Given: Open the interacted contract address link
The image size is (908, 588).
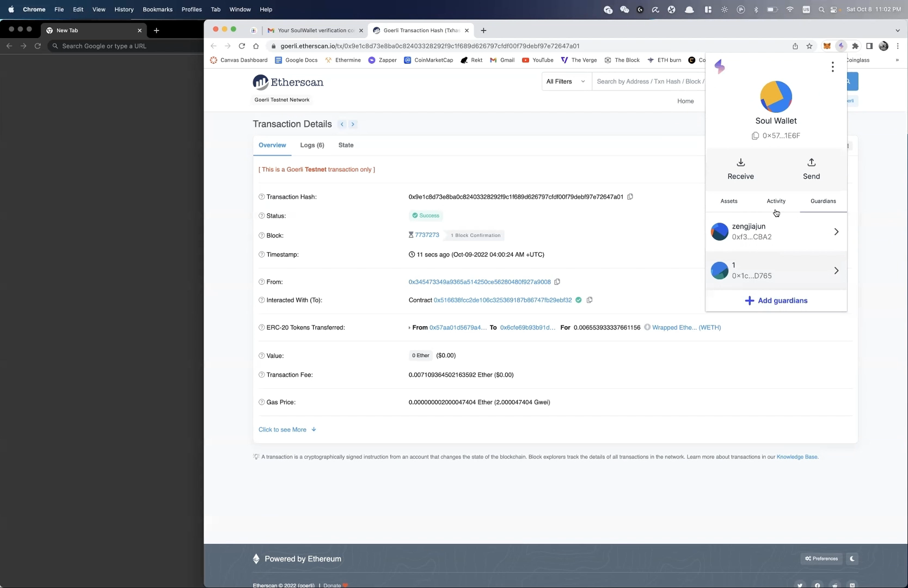Looking at the screenshot, I should pos(502,300).
